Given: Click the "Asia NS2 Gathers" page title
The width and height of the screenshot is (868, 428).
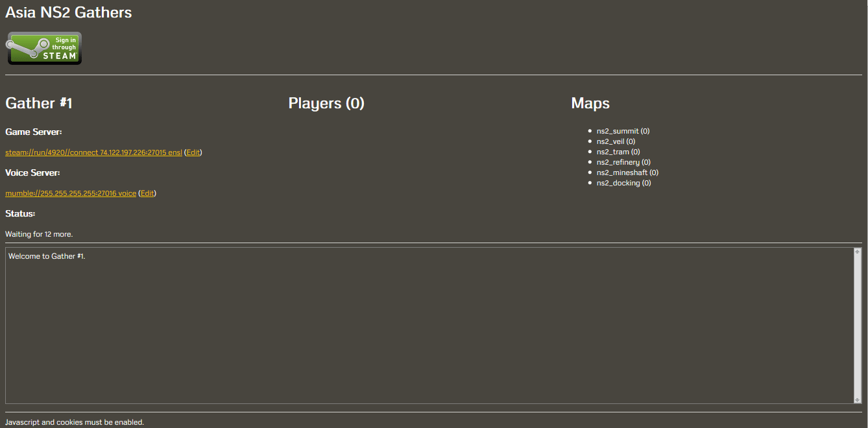Looking at the screenshot, I should coord(69,12).
